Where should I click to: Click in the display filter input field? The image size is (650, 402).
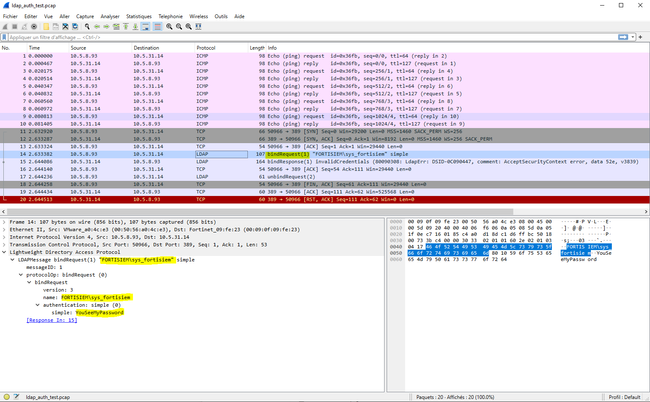tap(300, 37)
